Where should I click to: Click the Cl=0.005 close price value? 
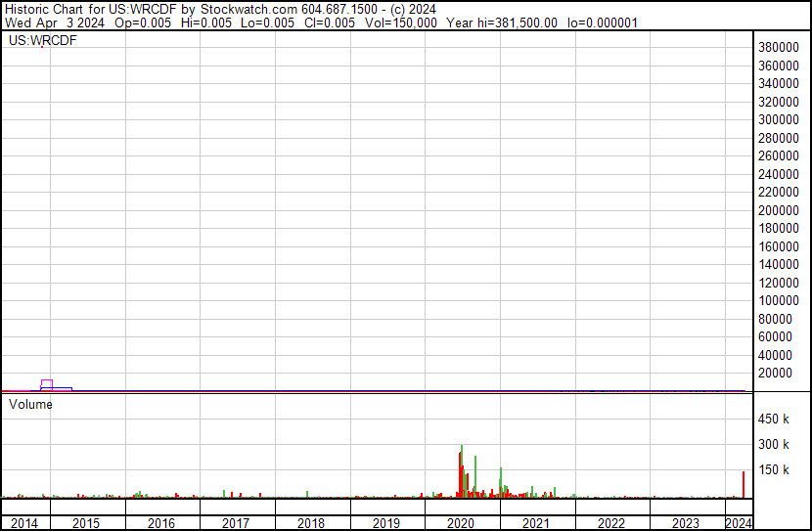(330, 22)
